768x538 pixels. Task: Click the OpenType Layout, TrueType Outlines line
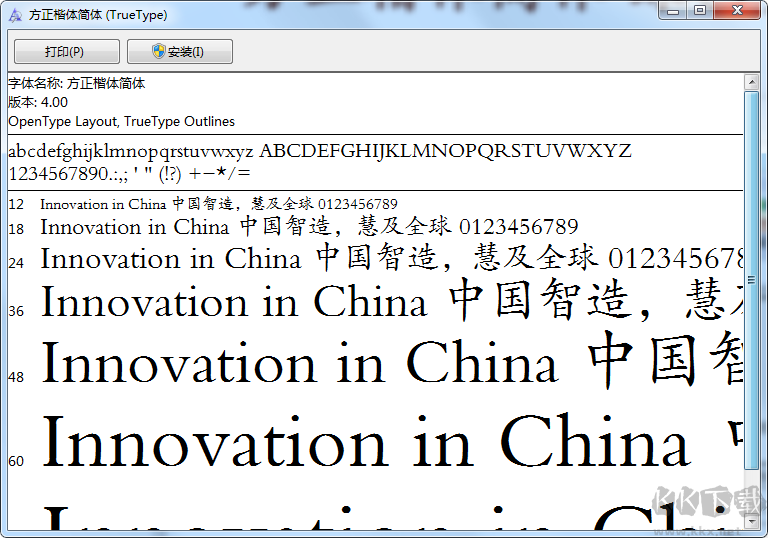coord(121,121)
